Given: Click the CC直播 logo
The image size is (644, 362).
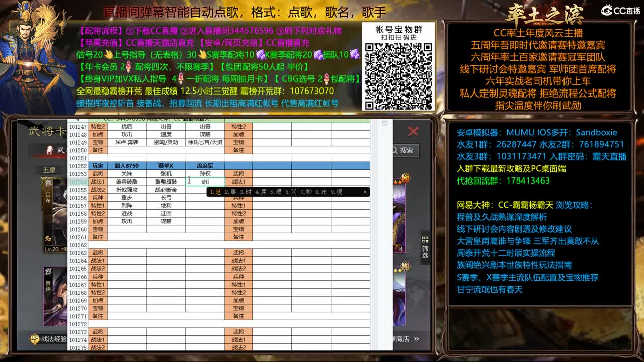Looking at the screenshot, I should 620,11.
